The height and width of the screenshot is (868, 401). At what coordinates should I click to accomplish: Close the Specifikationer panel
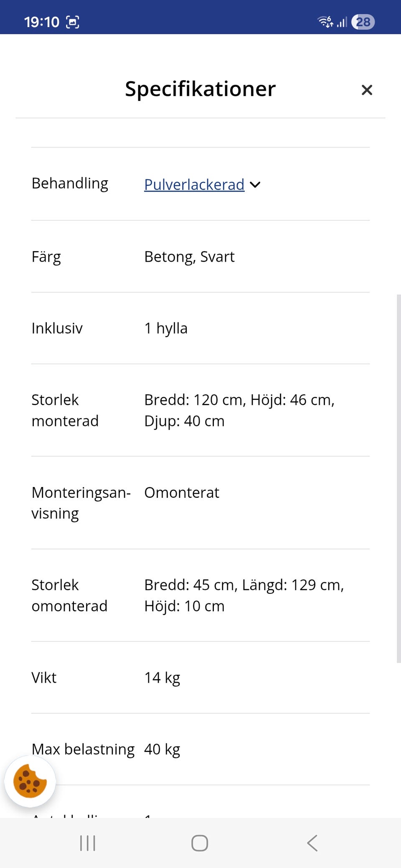click(x=367, y=90)
